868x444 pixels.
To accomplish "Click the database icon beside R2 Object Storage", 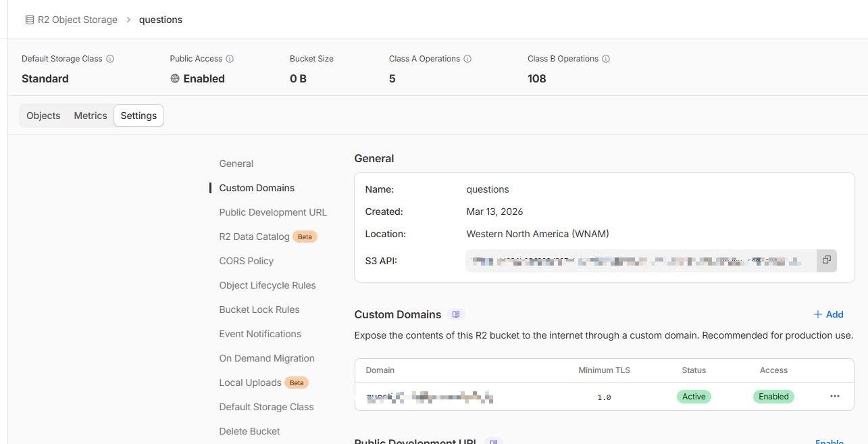I will pyautogui.click(x=28, y=19).
